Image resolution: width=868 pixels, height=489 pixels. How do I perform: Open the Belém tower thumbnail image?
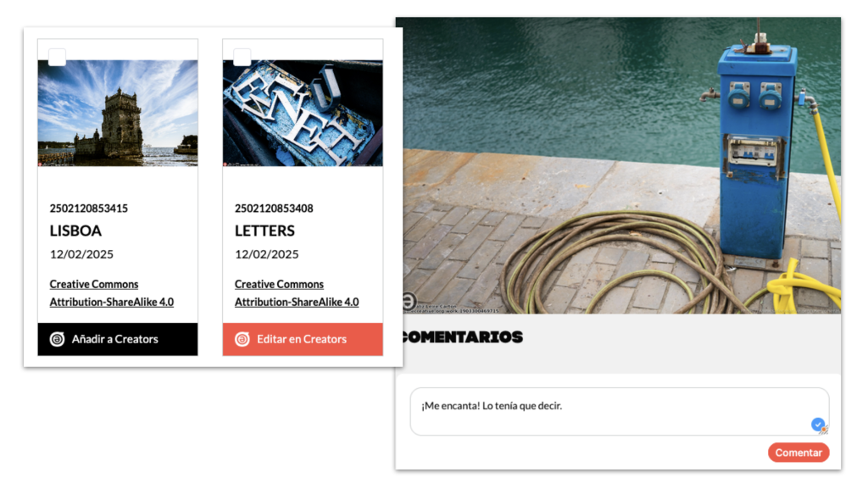[117, 113]
